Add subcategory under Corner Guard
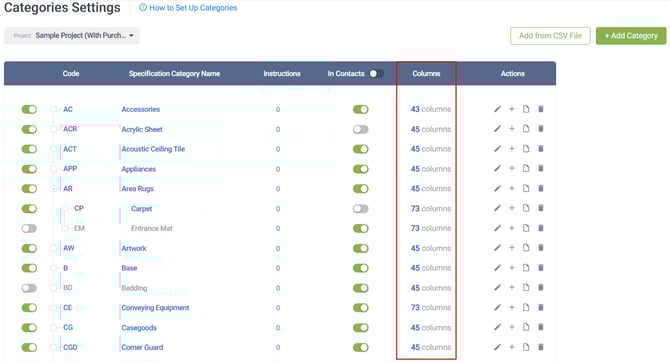The image size is (670, 362). (511, 347)
